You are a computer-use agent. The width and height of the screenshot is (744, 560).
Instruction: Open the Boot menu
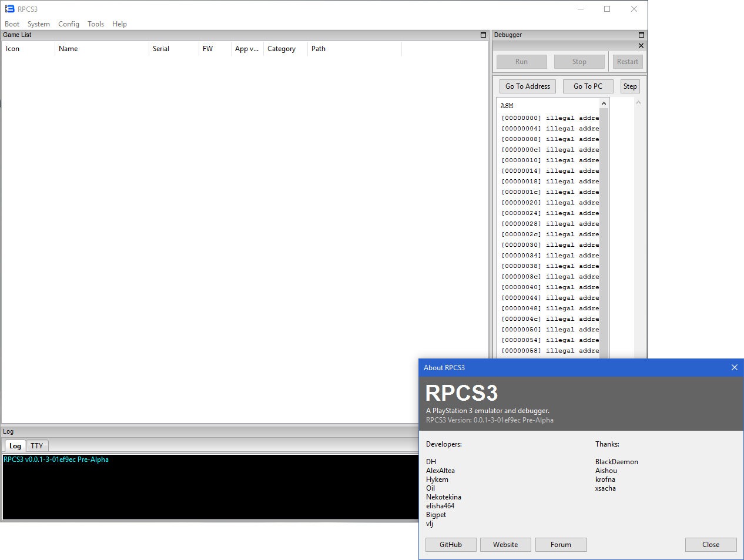tap(12, 24)
